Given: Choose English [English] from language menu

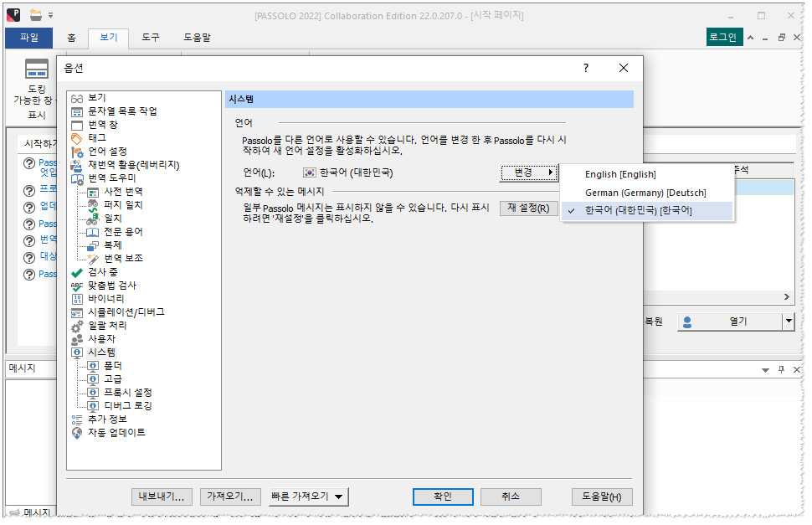Looking at the screenshot, I should [620, 175].
